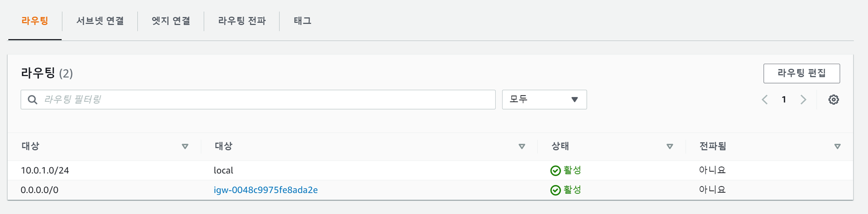The height and width of the screenshot is (214, 868).
Task: Open the table settings gear icon
Action: click(833, 100)
